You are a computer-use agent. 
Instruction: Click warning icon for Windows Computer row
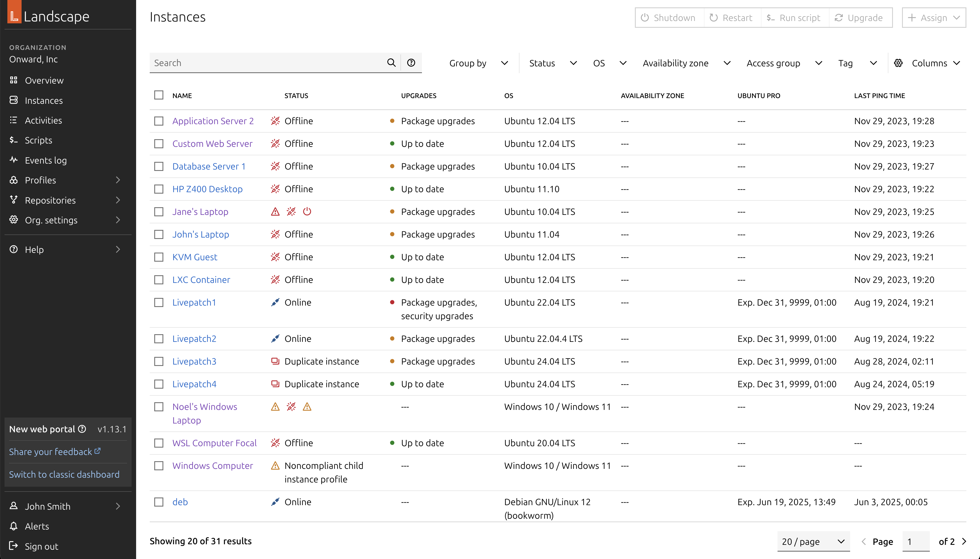[x=275, y=466]
